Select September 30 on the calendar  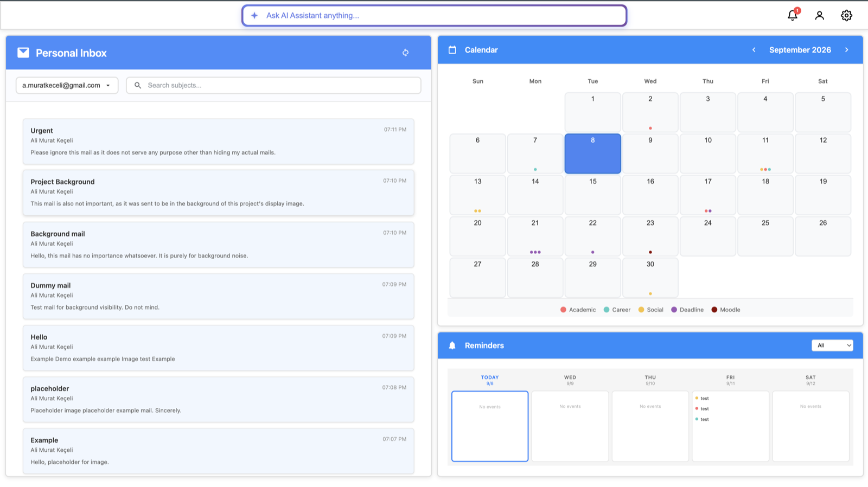650,278
